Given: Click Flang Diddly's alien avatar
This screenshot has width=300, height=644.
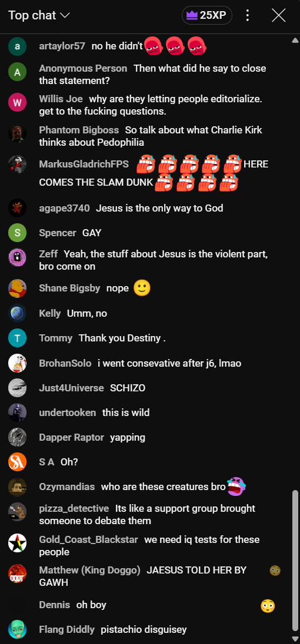Looking at the screenshot, I should pos(17,629).
